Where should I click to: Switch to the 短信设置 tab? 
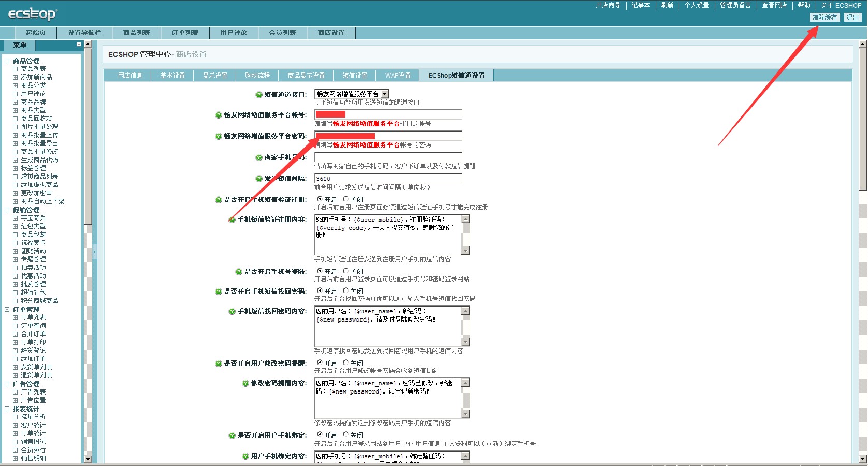point(355,76)
